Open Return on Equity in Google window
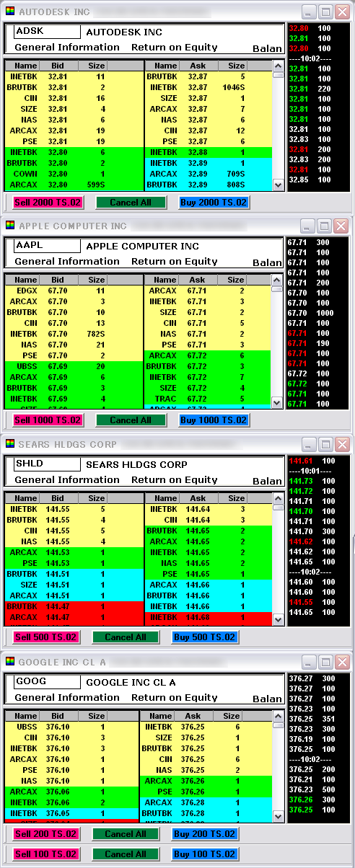Image resolution: width=355 pixels, height=868 pixels. [174, 698]
